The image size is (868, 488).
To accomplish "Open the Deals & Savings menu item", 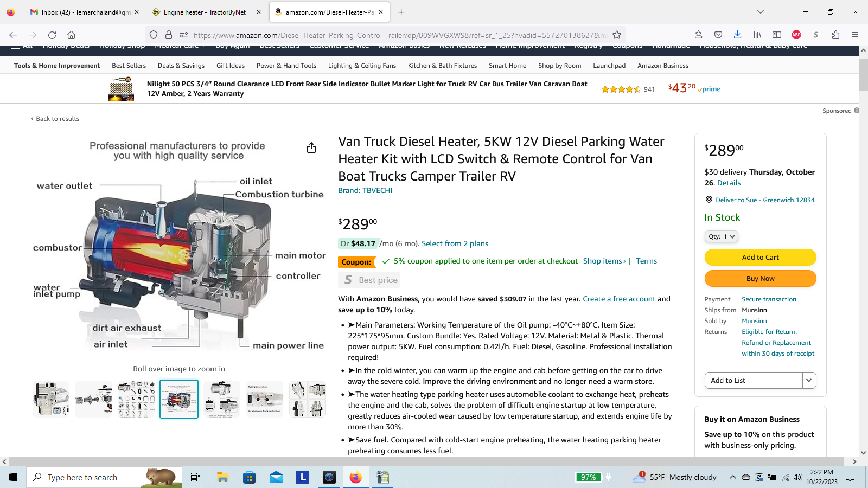I will (181, 66).
